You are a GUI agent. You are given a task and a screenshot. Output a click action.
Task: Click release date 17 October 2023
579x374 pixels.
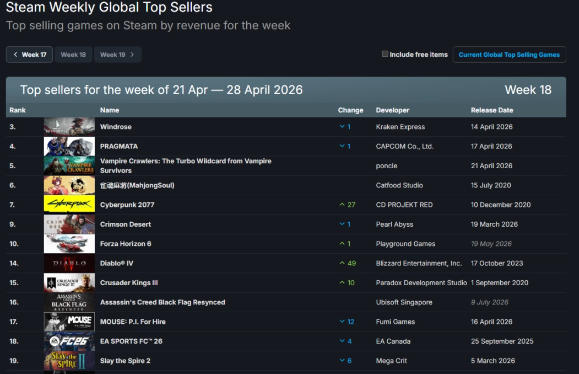point(497,263)
